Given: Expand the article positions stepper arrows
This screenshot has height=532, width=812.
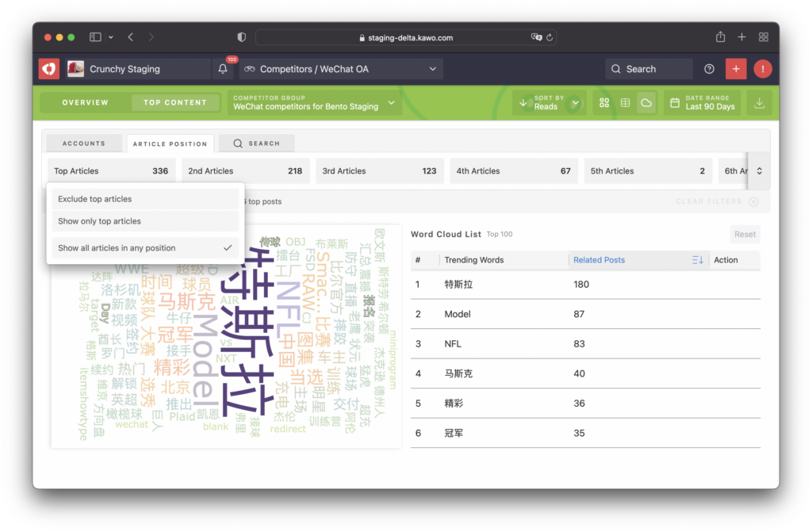Looking at the screenshot, I should click(759, 171).
